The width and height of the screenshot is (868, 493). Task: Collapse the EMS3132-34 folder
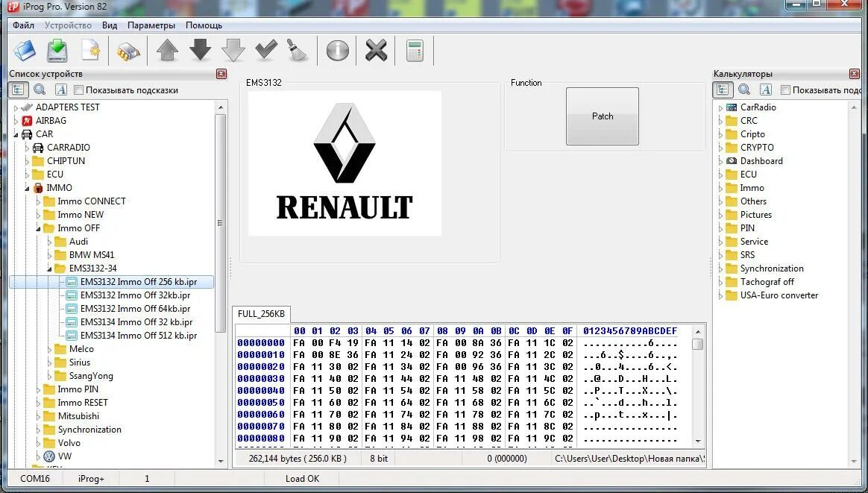(49, 269)
